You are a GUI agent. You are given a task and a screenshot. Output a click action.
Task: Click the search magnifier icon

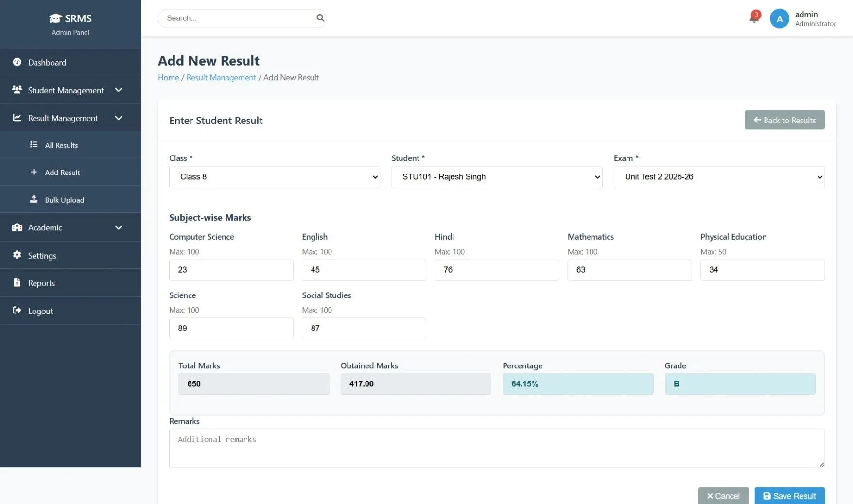point(320,18)
